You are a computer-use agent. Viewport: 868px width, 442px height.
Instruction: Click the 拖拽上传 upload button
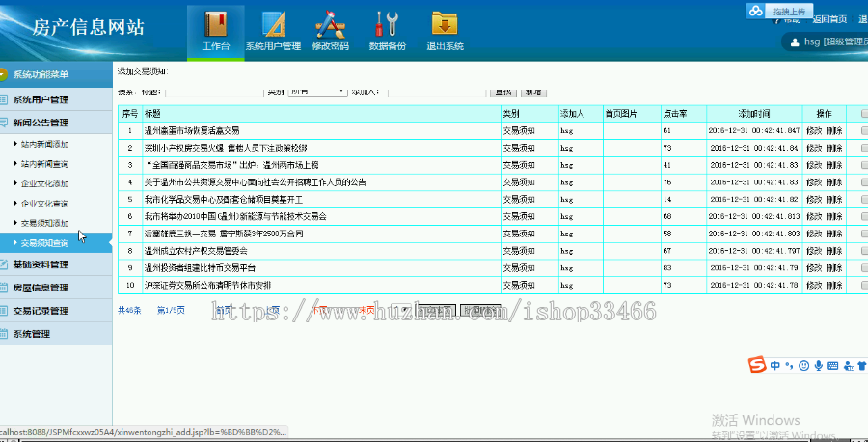click(x=789, y=11)
